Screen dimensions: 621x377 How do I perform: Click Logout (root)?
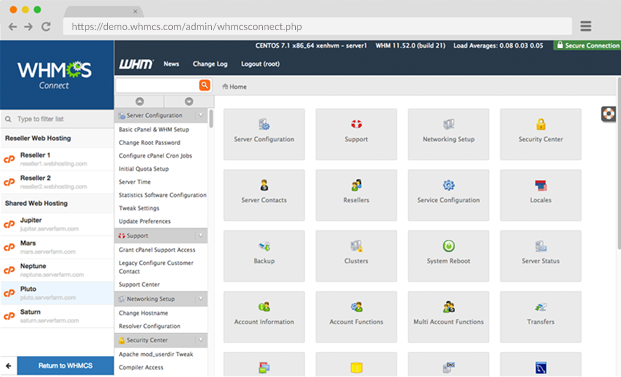tap(260, 64)
